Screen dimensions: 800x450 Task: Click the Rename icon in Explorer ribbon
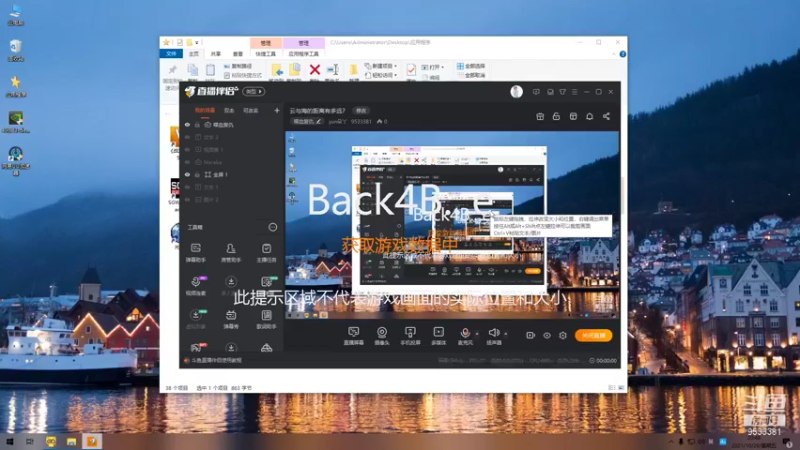point(333,69)
